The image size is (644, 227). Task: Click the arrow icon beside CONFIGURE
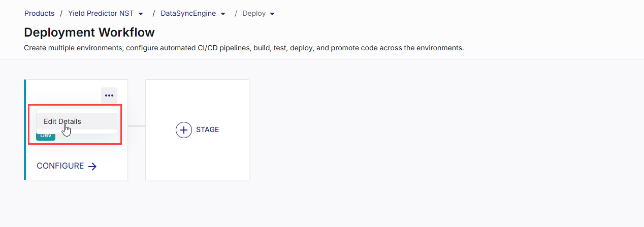(x=92, y=166)
